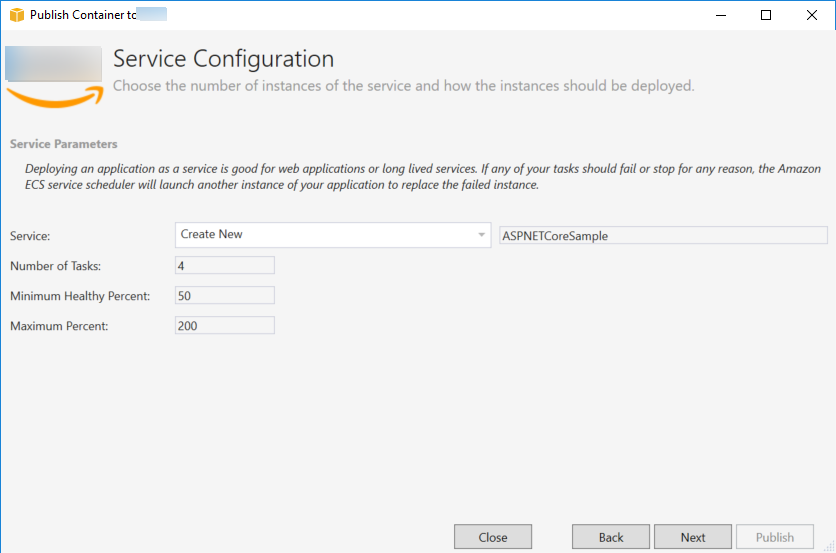The width and height of the screenshot is (836, 553).
Task: Click the 'Minimum Healthy Percent:' label
Action: 80,296
